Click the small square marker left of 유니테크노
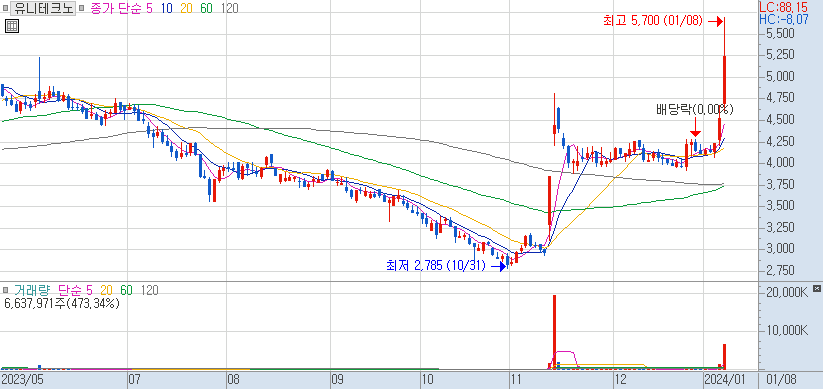 point(5,8)
